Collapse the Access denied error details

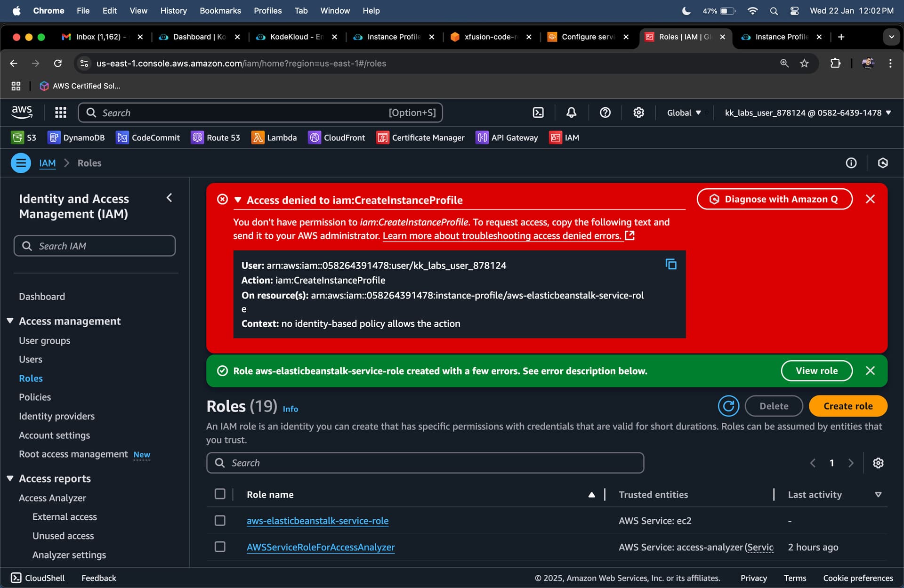point(238,200)
